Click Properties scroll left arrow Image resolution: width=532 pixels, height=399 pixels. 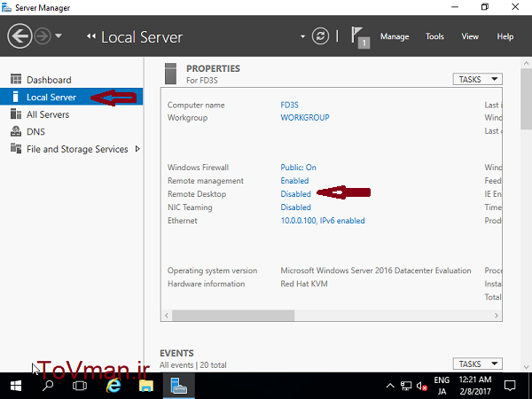coord(167,315)
